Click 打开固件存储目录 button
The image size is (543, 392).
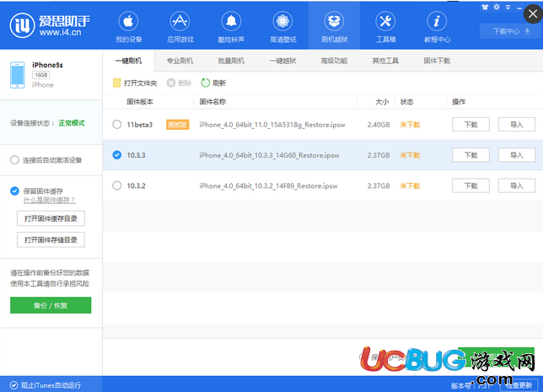pos(51,239)
